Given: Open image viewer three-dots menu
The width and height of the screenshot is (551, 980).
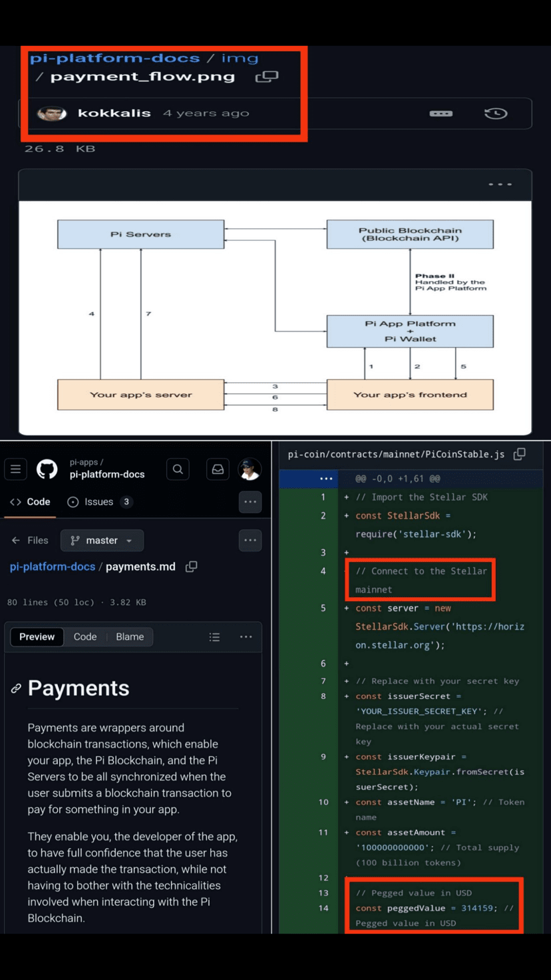Looking at the screenshot, I should 500,184.
